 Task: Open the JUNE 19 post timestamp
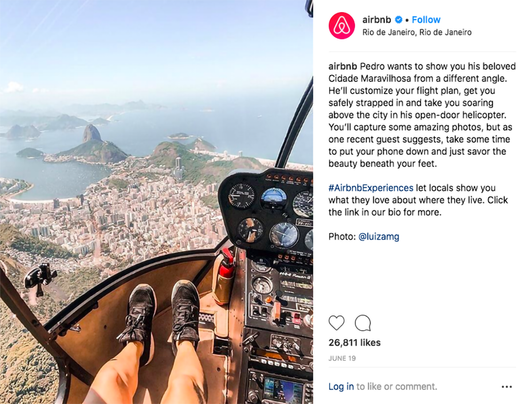click(x=342, y=358)
